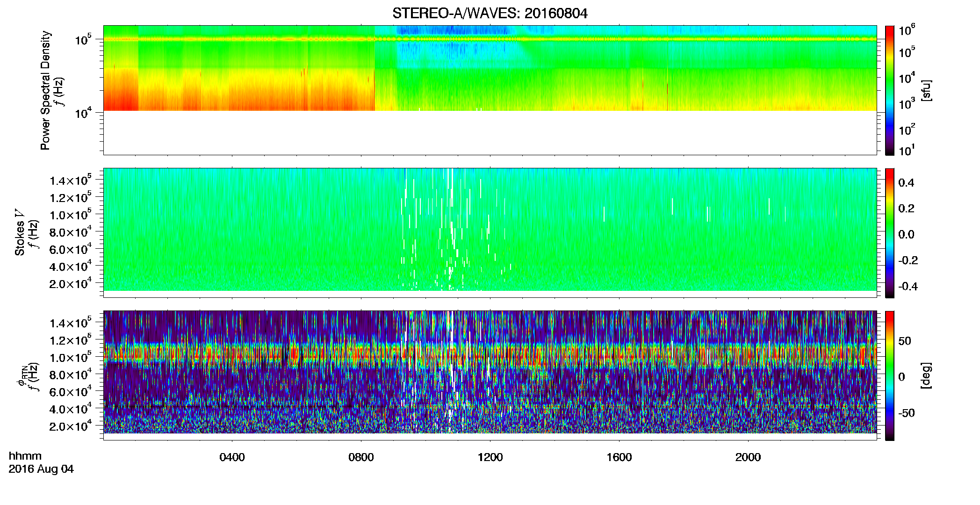The height and width of the screenshot is (505, 980).
Task: Click the 2.0×10^4 tick in the phi RTN panel
Action: (70, 426)
